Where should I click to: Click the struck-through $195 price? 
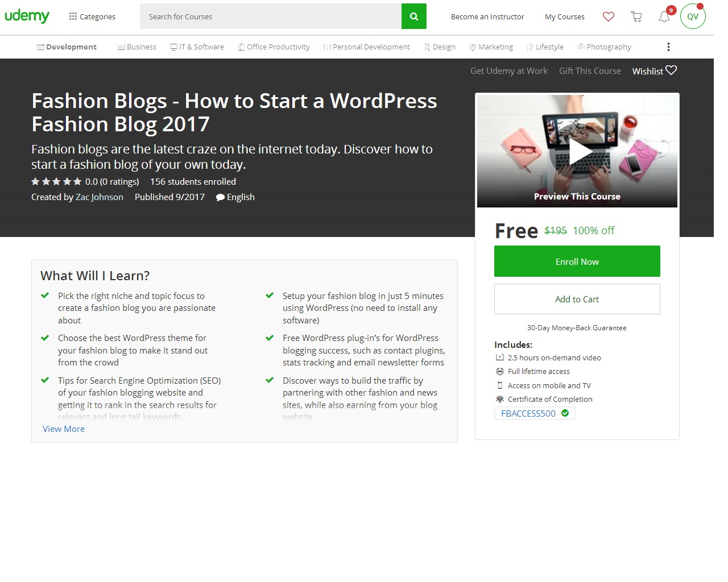[556, 230]
